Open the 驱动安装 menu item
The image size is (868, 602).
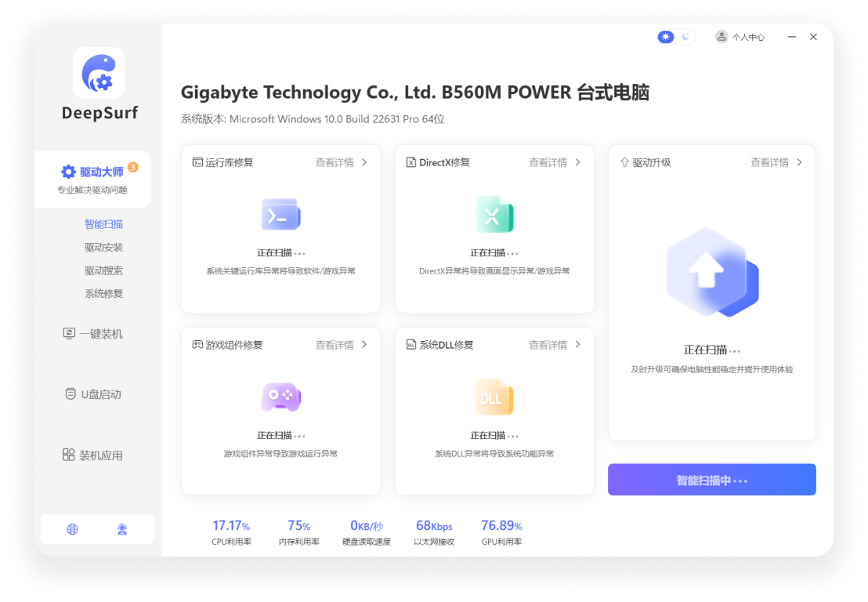[x=103, y=248]
